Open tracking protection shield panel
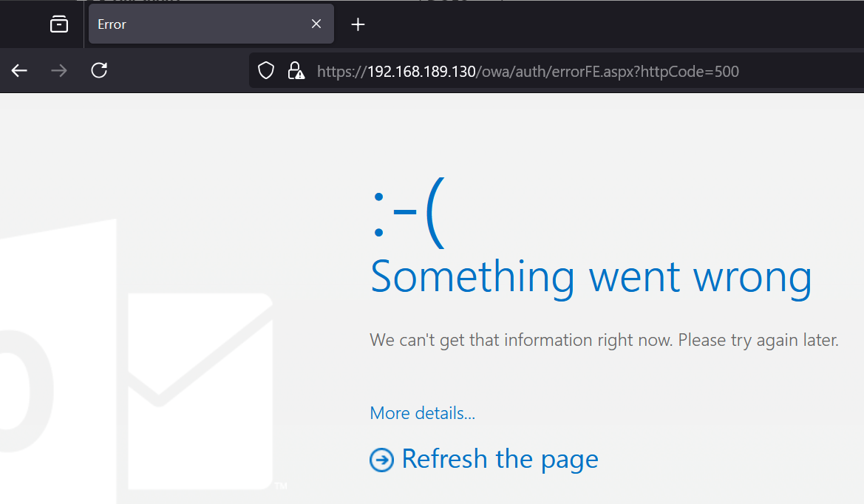 click(x=266, y=71)
